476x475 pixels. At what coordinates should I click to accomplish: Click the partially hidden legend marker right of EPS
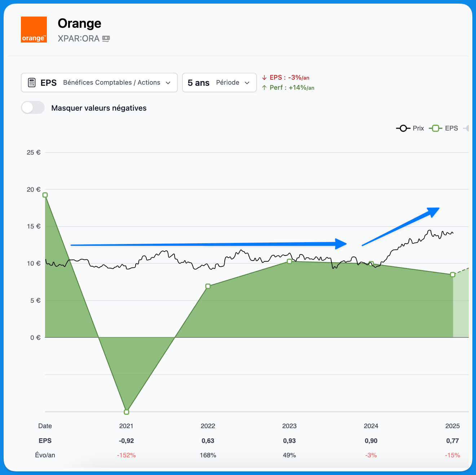(466, 128)
